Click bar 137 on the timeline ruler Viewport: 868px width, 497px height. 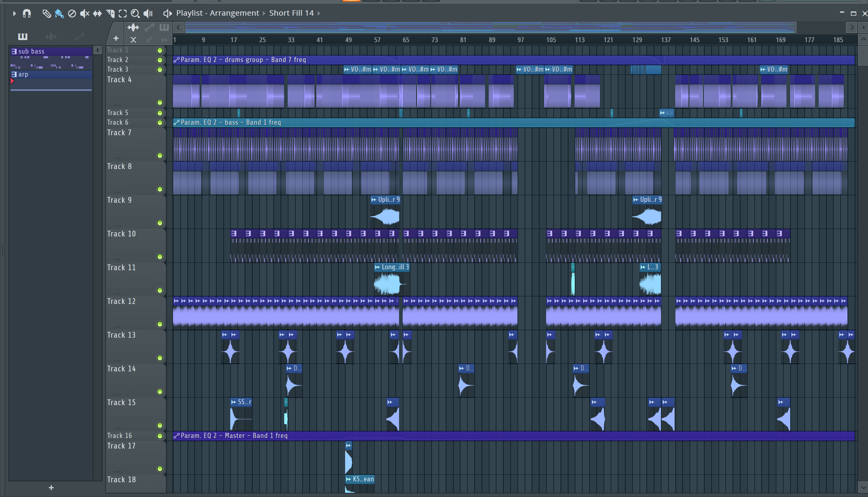(665, 40)
